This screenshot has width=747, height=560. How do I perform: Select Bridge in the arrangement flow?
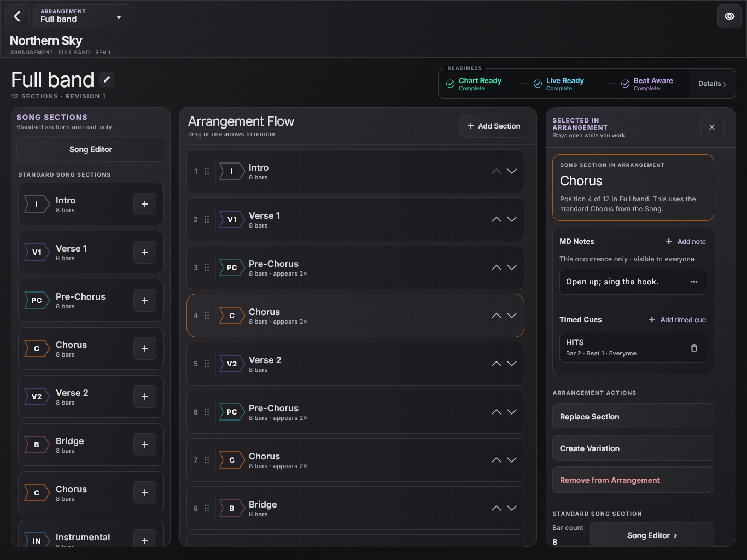pos(355,508)
